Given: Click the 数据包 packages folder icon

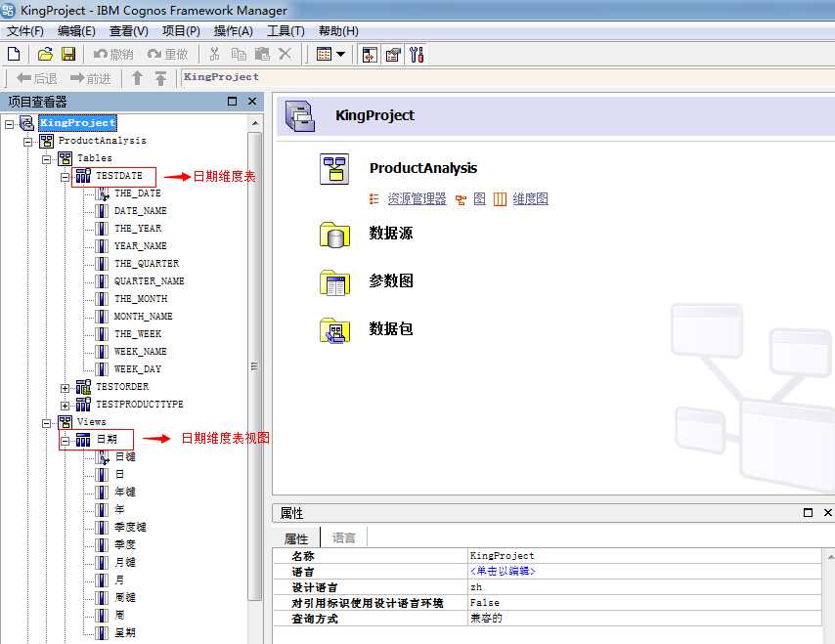Looking at the screenshot, I should (334, 330).
